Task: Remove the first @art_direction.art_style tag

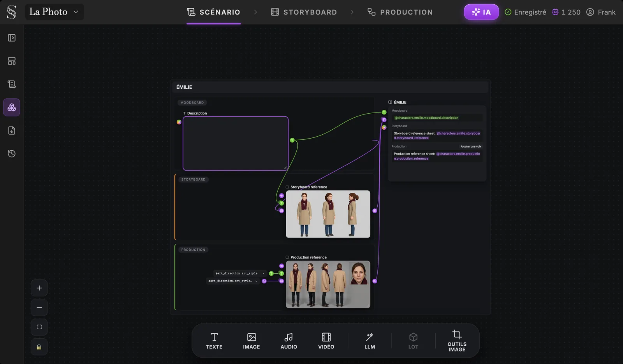Action: tap(263, 273)
